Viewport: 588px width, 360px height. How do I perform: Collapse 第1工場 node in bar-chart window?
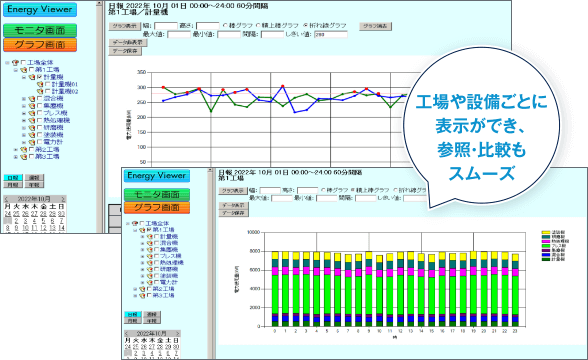135,230
